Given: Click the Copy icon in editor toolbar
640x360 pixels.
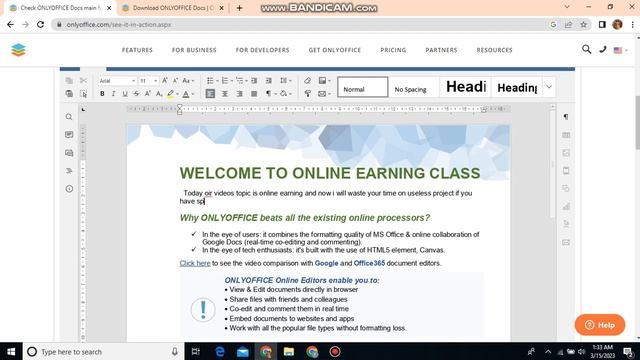Looking at the screenshot, I should (69, 81).
